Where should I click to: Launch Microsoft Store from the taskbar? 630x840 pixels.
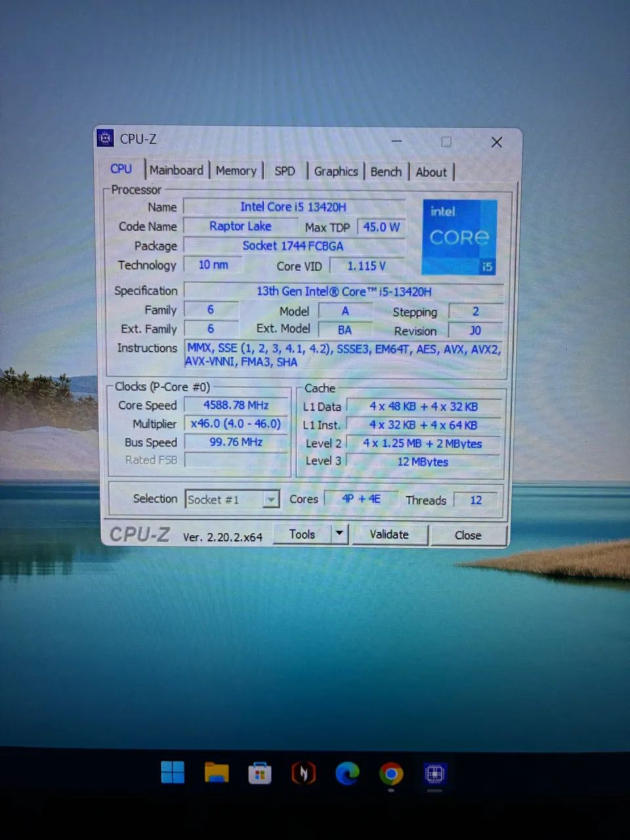[x=260, y=774]
